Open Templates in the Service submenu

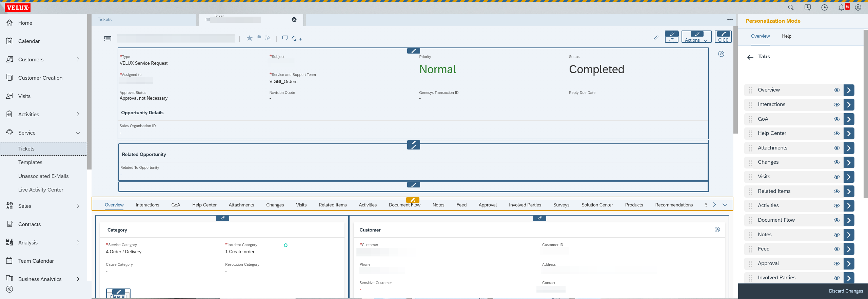tap(30, 162)
